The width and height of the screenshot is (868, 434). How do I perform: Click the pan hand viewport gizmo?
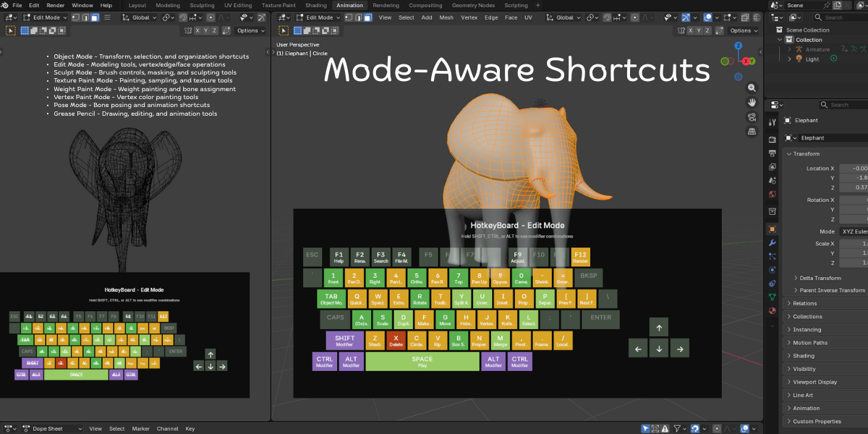tap(752, 102)
